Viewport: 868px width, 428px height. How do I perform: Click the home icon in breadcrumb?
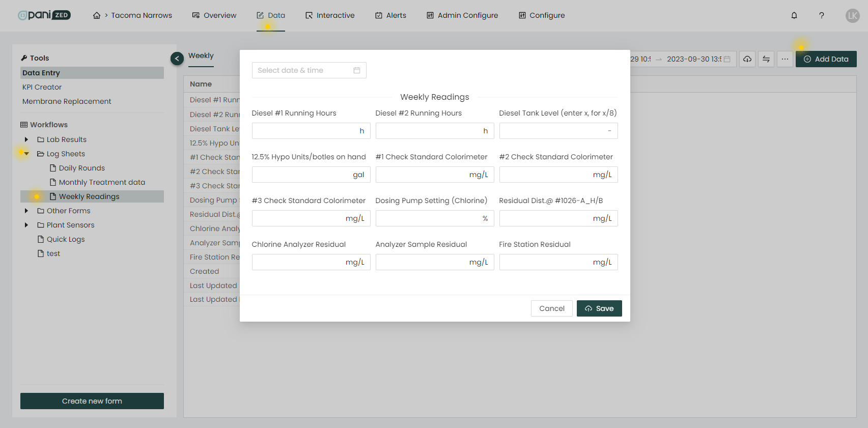click(97, 15)
